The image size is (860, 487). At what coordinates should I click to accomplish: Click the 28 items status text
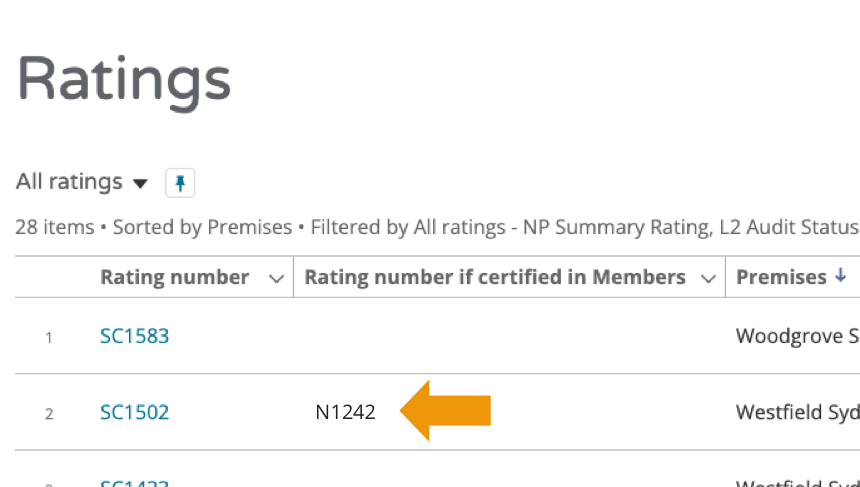[x=55, y=228]
